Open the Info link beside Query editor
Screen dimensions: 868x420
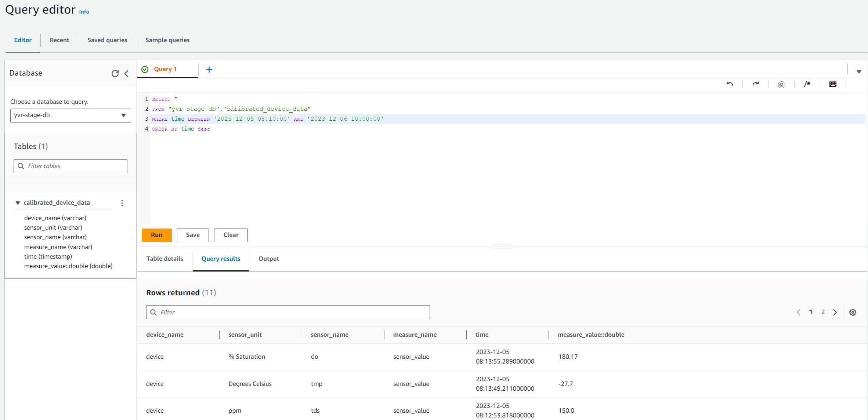coord(84,12)
